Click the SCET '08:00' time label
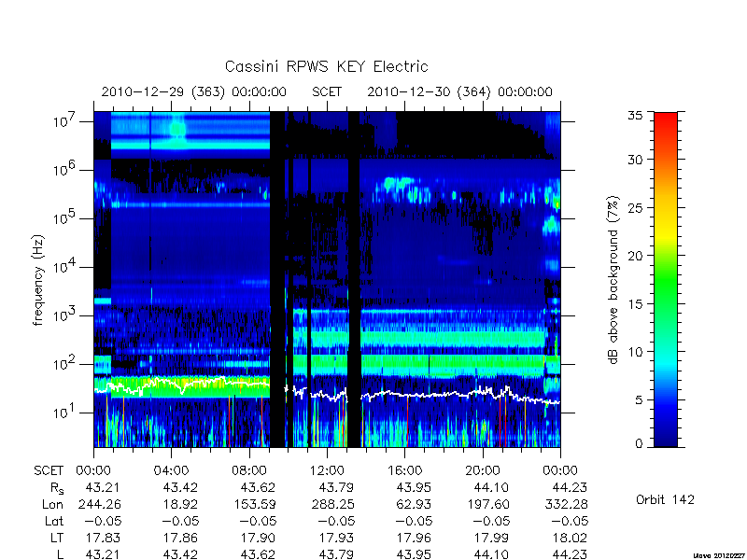Screen dimensions: 747x560 [x=248, y=470]
